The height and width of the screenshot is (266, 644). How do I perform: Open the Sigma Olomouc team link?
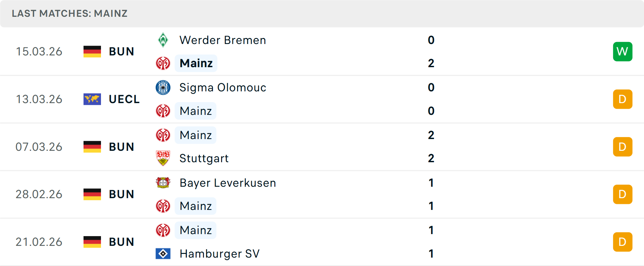pos(223,87)
